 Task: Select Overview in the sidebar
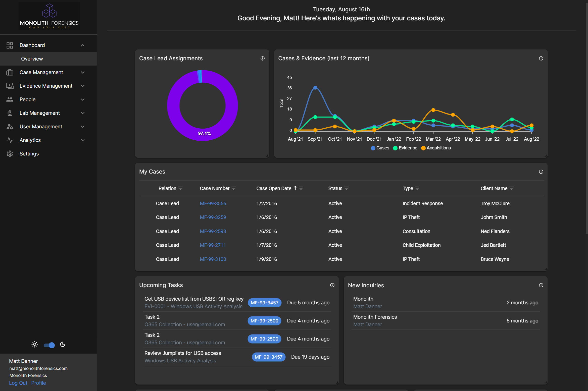click(x=32, y=59)
